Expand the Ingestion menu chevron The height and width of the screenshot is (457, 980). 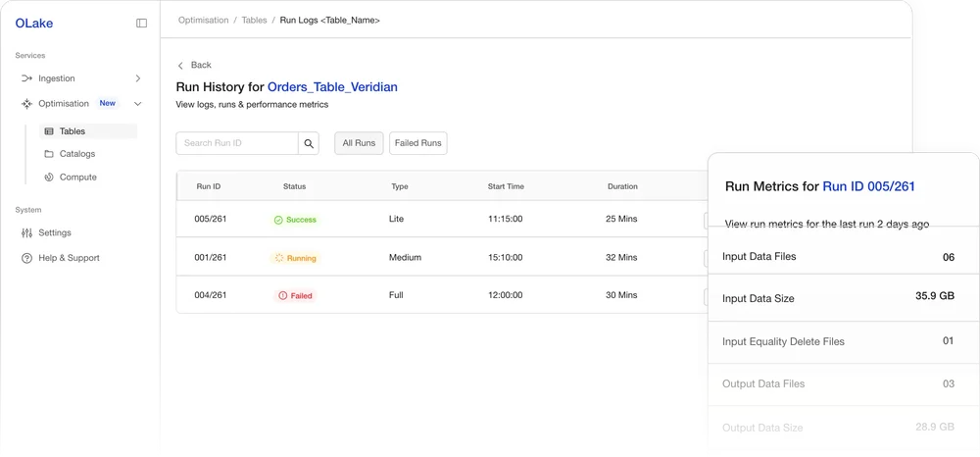click(x=138, y=78)
